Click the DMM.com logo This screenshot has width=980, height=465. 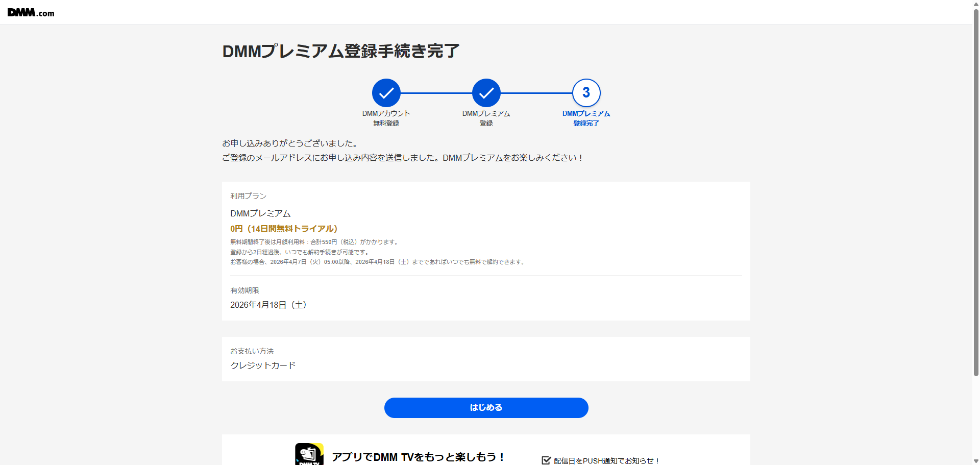point(31,13)
